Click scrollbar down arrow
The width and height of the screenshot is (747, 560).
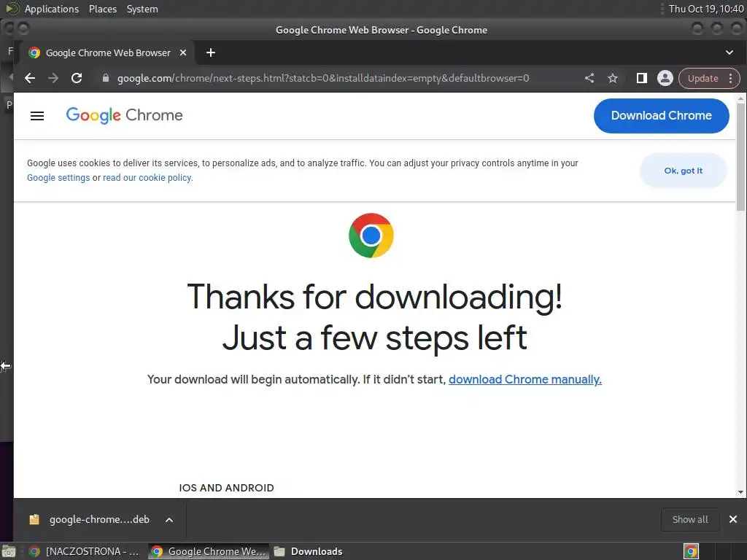[x=740, y=492]
